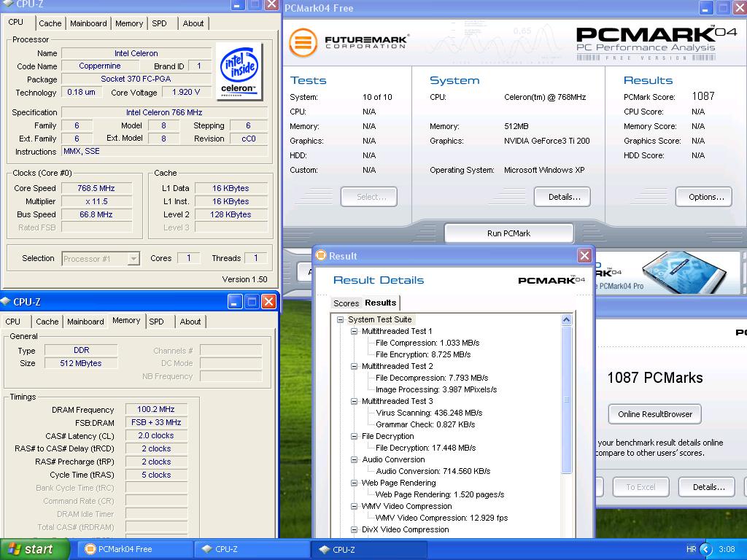747x560 pixels.
Task: Click the DRAM Frequency 100.2 MHz field
Action: (x=156, y=409)
